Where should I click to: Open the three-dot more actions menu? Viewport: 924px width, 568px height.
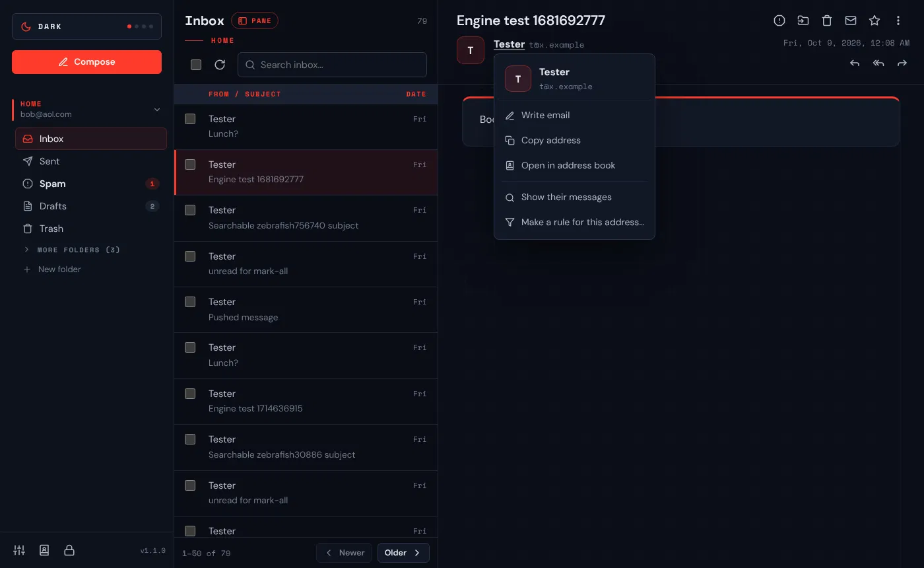point(898,20)
